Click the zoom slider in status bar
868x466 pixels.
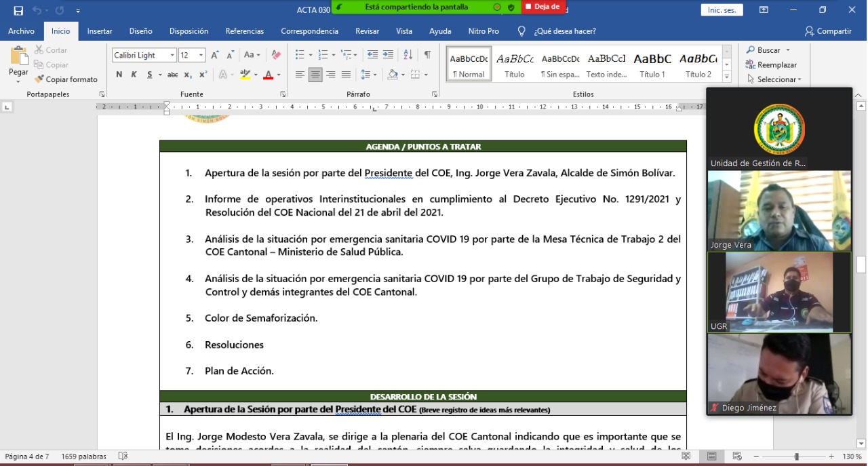click(x=796, y=457)
